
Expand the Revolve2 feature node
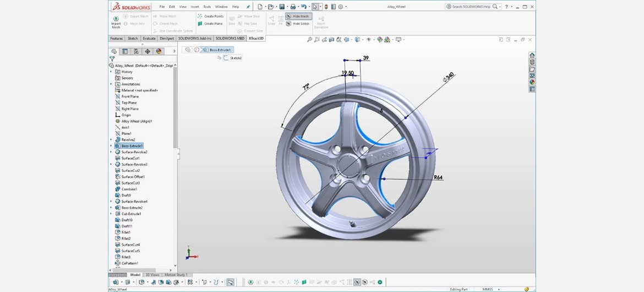pos(111,139)
